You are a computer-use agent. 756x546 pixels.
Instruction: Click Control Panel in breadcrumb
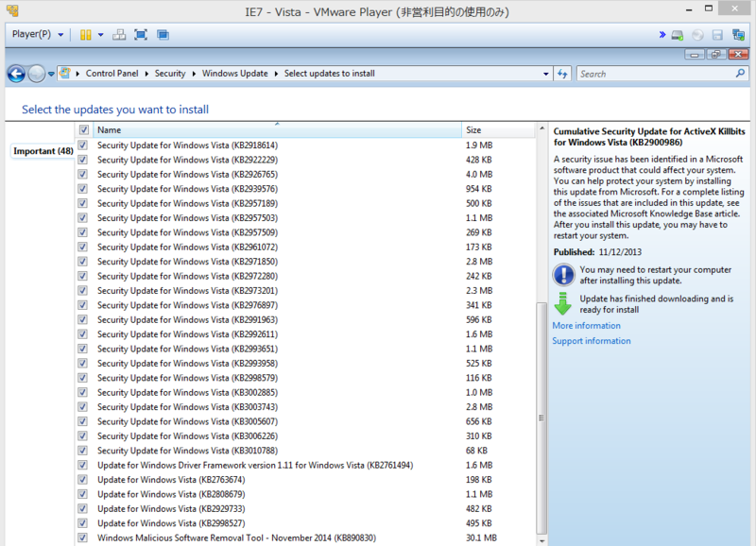click(112, 74)
